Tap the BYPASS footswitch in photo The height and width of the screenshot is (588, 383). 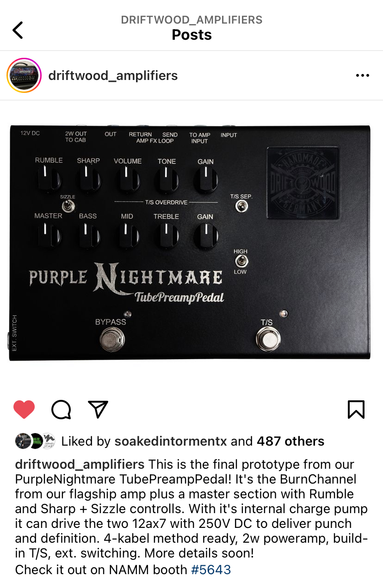coord(112,340)
